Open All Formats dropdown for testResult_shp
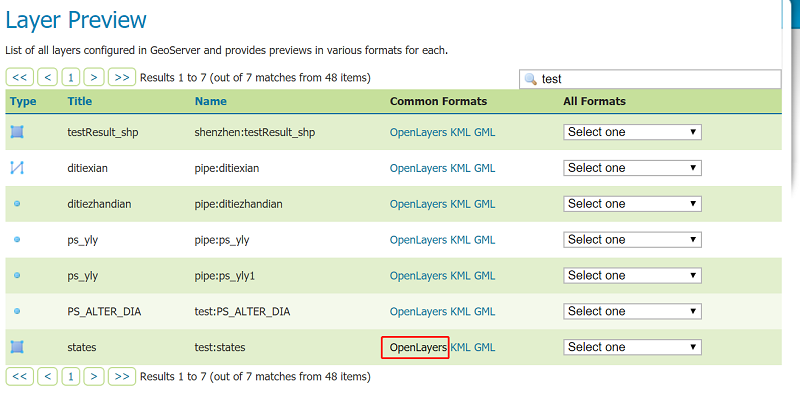This screenshot has width=800, height=401. click(632, 132)
